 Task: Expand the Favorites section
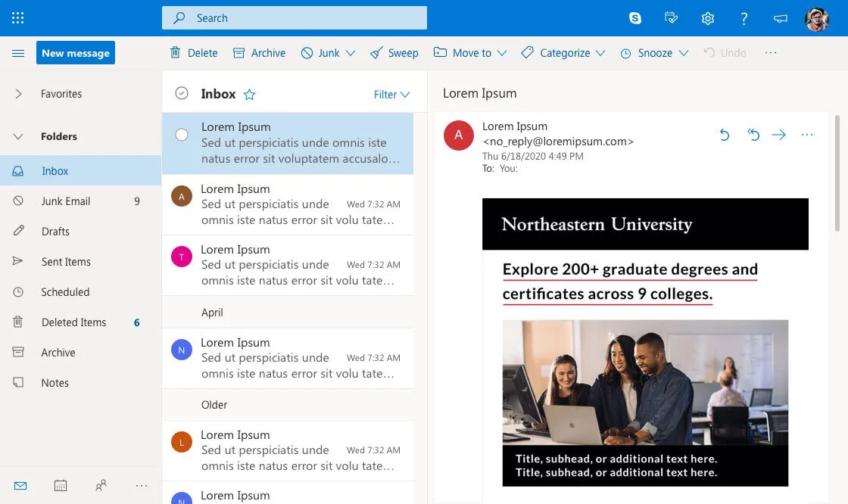coord(18,94)
